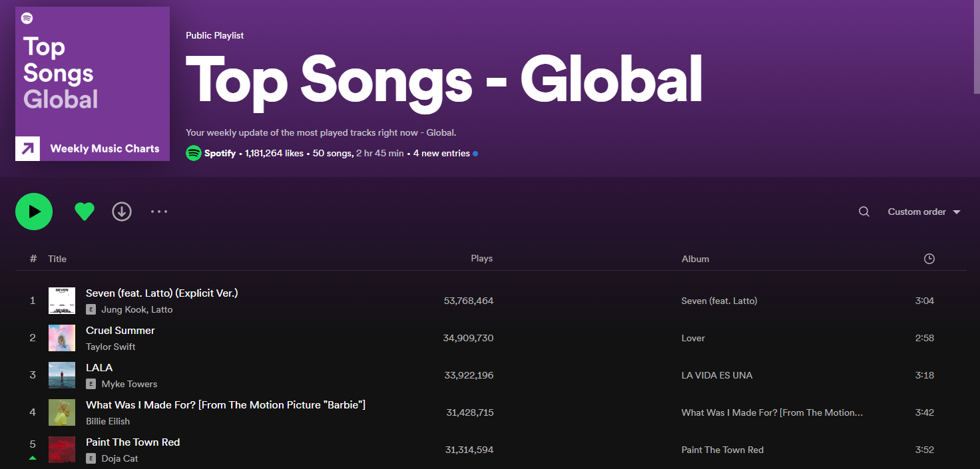The image size is (980, 469).
Task: Open artist Doja Cat link
Action: tap(120, 458)
